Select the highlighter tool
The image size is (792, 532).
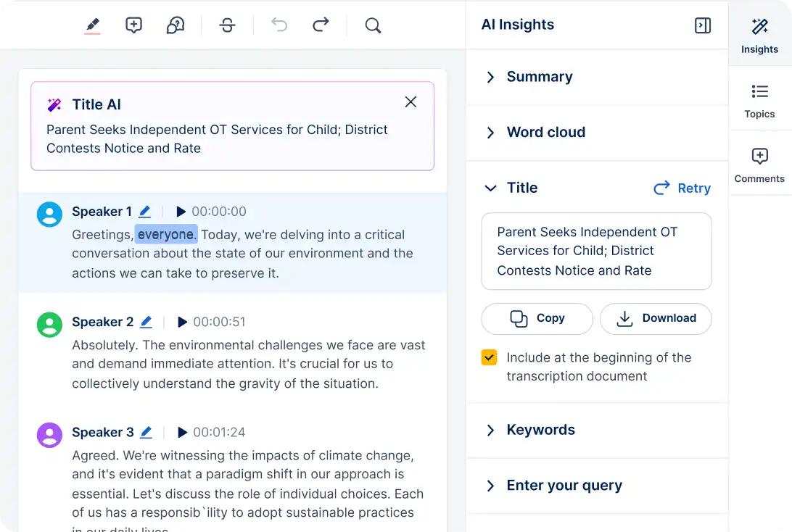click(92, 25)
